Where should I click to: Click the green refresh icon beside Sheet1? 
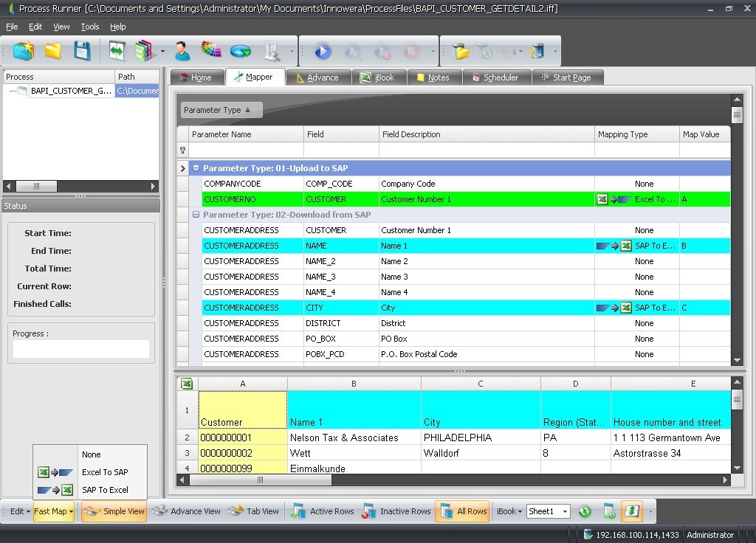(x=585, y=511)
